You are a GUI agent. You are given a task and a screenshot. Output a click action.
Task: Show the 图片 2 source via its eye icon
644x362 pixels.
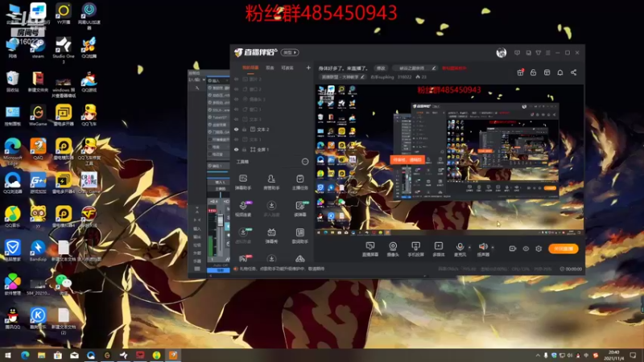pos(236,79)
